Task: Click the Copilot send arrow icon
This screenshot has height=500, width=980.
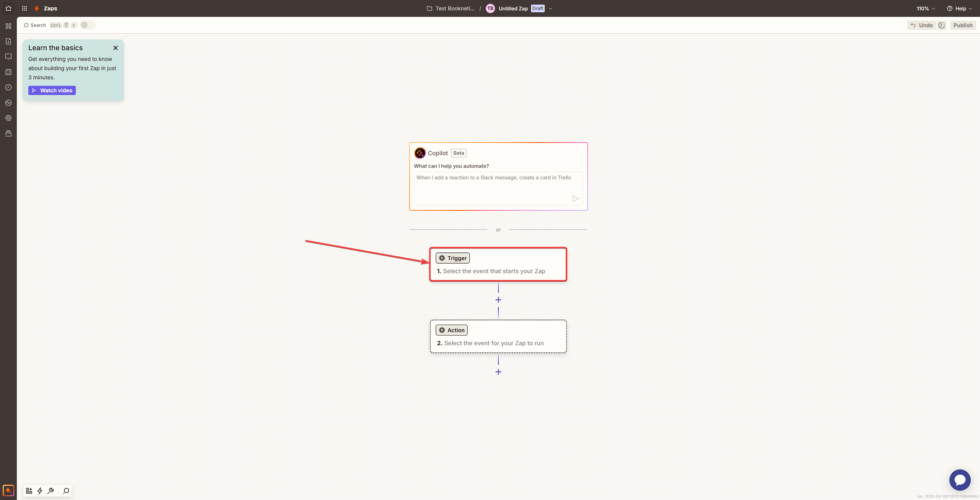Action: coord(575,198)
